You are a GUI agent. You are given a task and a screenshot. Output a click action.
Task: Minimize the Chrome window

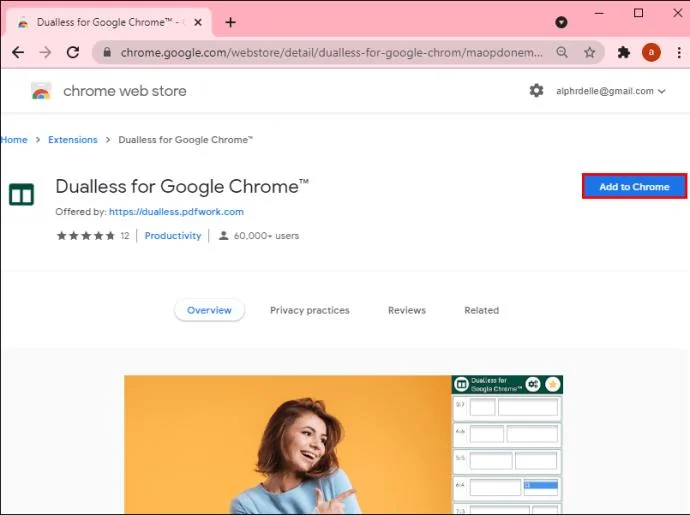click(599, 13)
